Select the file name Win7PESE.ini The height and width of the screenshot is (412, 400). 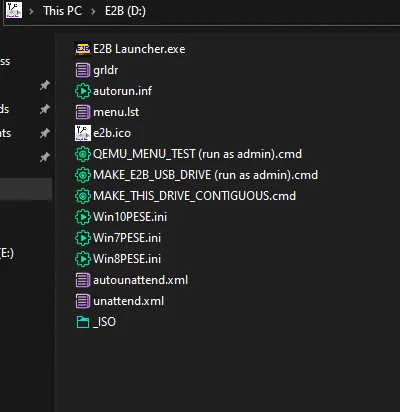tap(127, 238)
